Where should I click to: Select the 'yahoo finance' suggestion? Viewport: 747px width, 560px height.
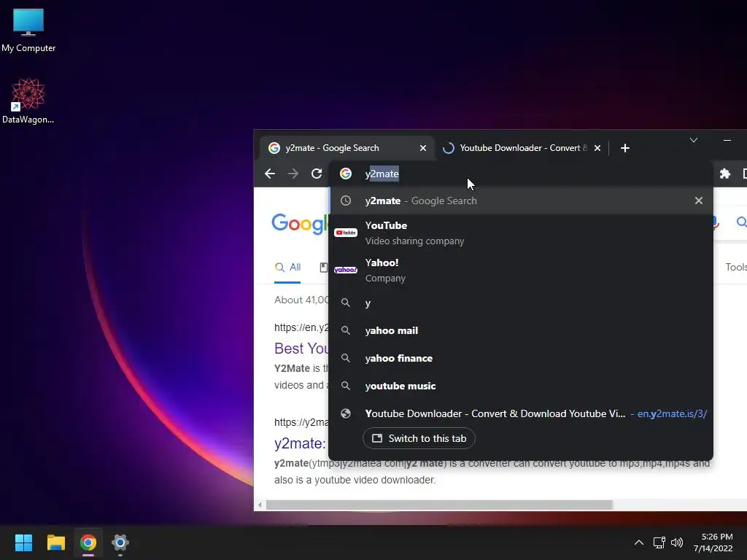click(521, 358)
